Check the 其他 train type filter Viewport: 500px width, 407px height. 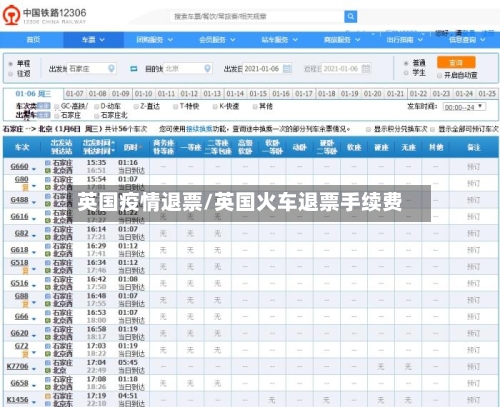[255, 107]
